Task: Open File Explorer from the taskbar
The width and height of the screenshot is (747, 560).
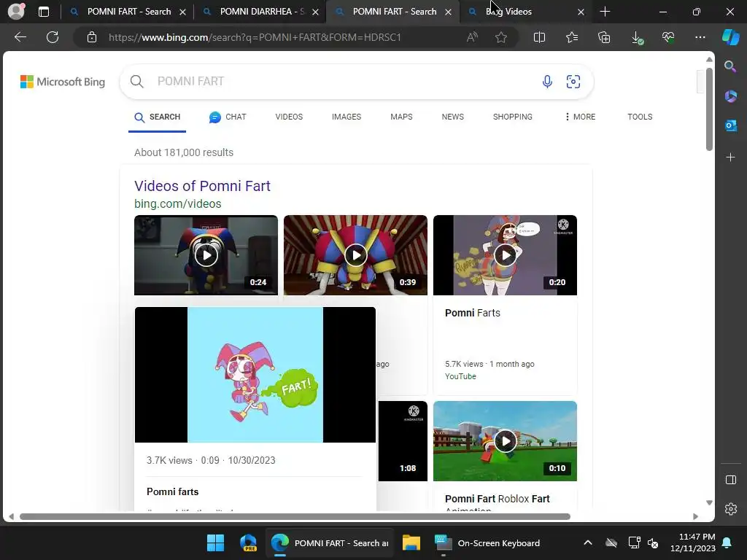Action: point(411,542)
